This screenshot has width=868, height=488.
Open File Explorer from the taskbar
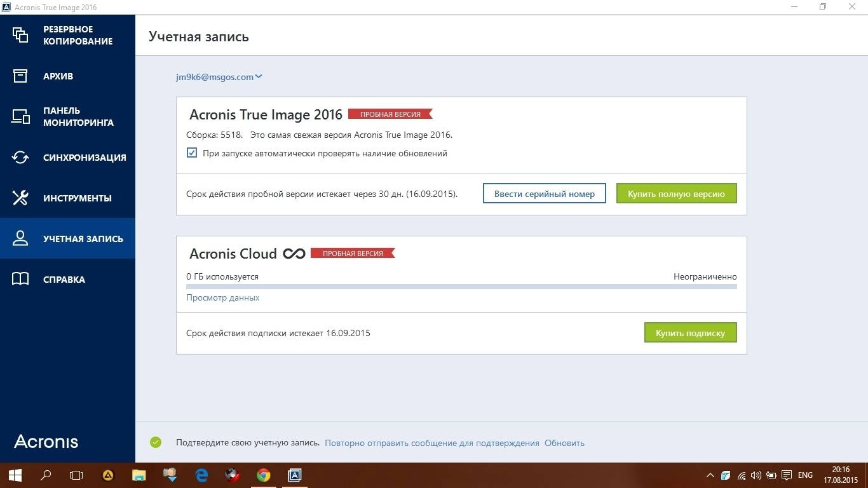(139, 475)
